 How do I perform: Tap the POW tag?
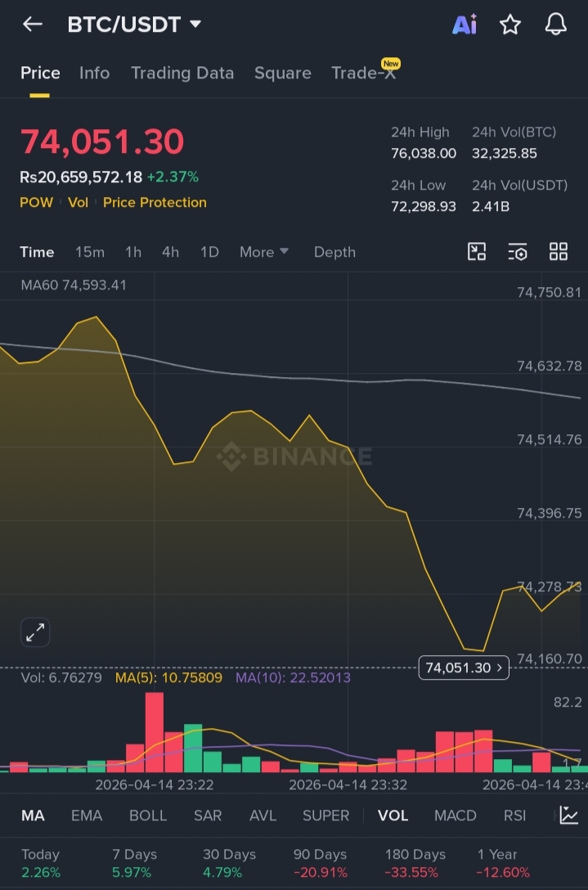pos(36,203)
